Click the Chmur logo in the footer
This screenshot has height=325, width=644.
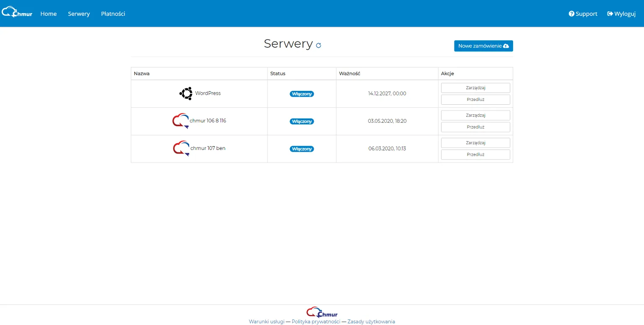tap(322, 312)
